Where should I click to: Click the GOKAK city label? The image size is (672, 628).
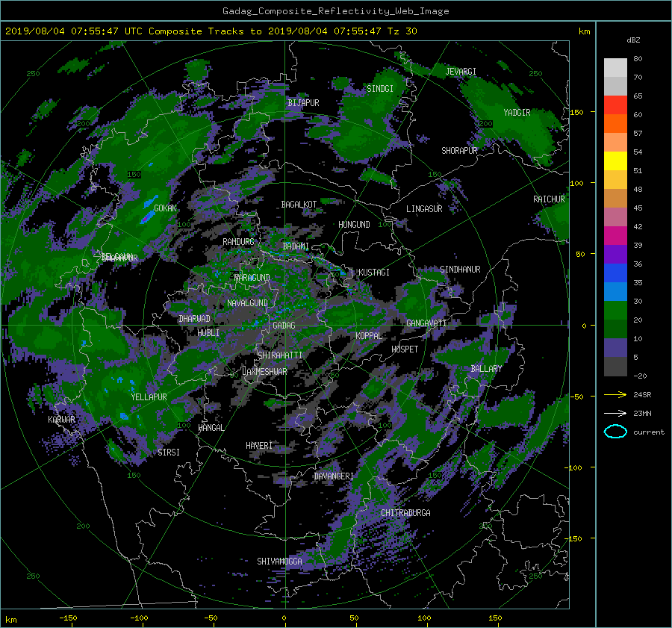point(166,208)
